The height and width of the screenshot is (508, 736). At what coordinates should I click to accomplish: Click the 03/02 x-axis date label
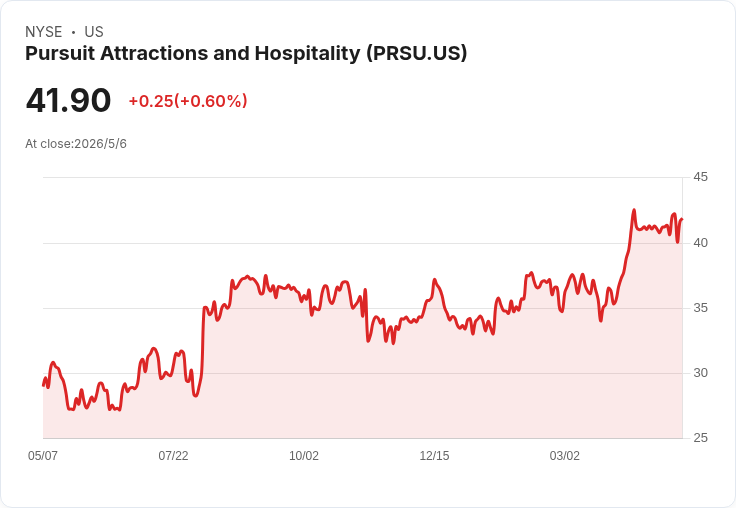[565, 456]
